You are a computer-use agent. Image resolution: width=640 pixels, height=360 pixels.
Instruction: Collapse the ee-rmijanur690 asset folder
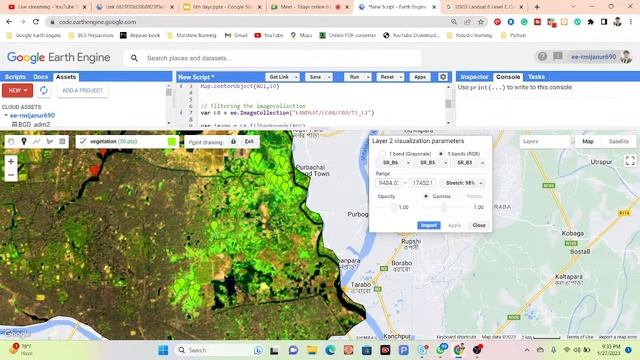pyautogui.click(x=6, y=116)
